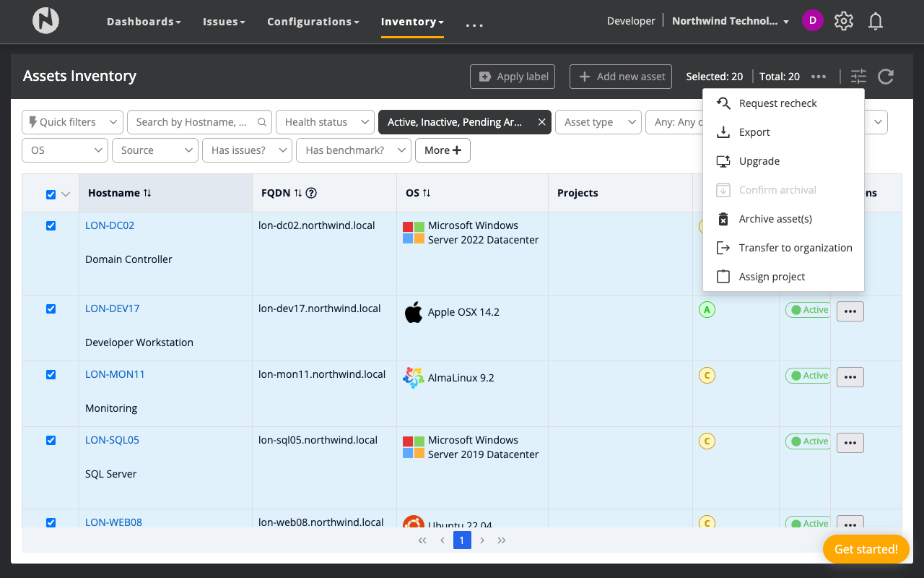Uncheck the LON-SQL05 row checkbox
This screenshot has height=578, width=924.
point(51,440)
